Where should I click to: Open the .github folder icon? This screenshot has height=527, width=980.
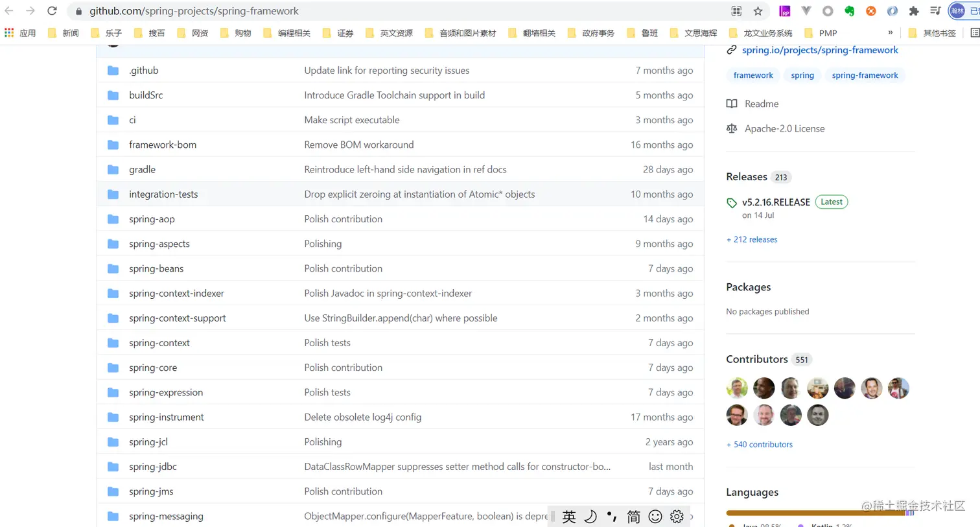point(113,71)
